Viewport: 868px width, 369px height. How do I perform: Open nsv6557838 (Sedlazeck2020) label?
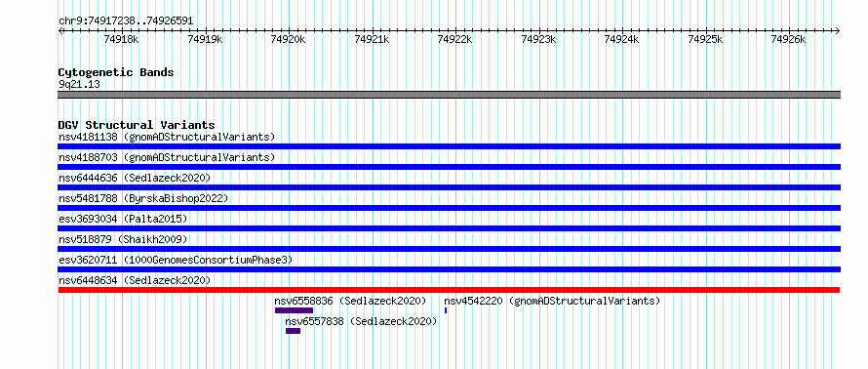click(x=361, y=321)
